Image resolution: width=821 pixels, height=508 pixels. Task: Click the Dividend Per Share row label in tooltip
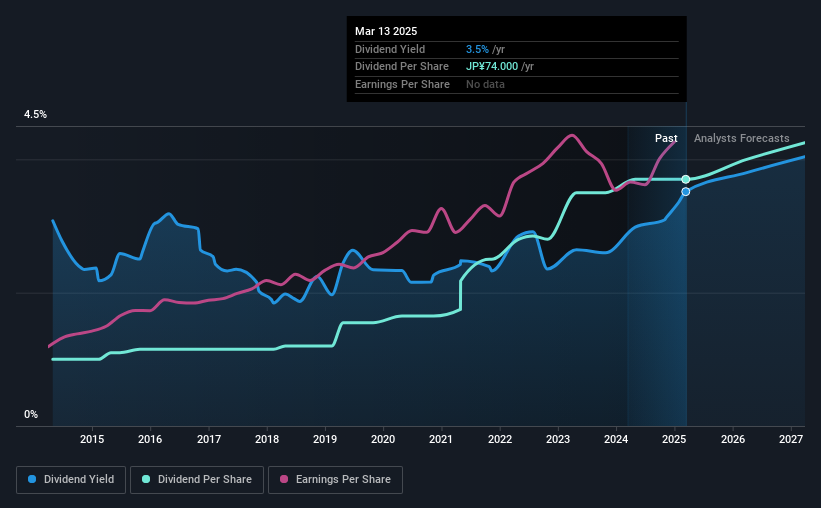402,67
